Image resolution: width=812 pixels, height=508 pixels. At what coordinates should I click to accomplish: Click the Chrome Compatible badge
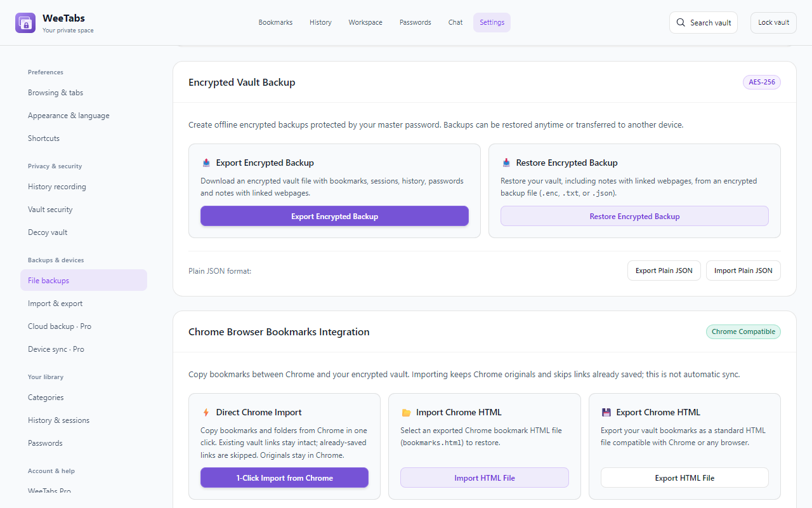[743, 331]
